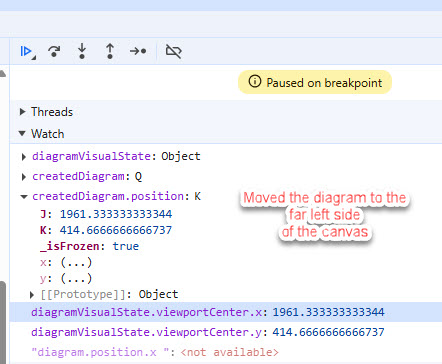Expand the Threads section
The height and width of the screenshot is (364, 442).
pos(22,112)
